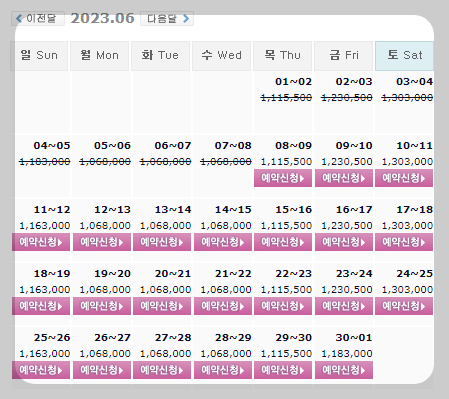Click struck-through price under 01~02
The width and height of the screenshot is (449, 399).
(286, 98)
